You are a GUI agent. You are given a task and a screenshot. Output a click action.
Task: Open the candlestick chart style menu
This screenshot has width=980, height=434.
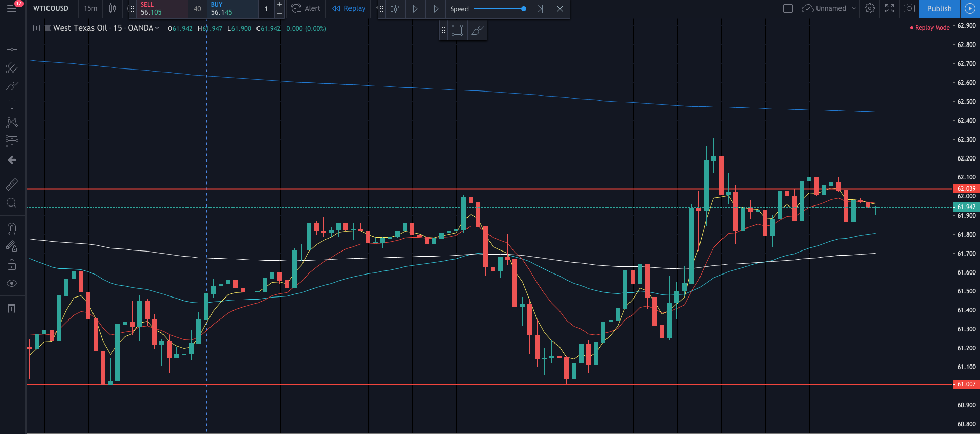112,8
